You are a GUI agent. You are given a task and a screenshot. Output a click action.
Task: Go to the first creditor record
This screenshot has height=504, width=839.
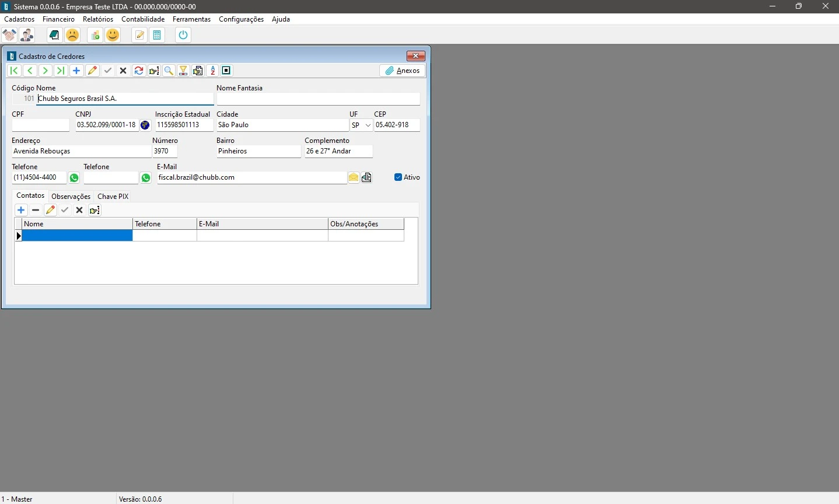[15, 71]
